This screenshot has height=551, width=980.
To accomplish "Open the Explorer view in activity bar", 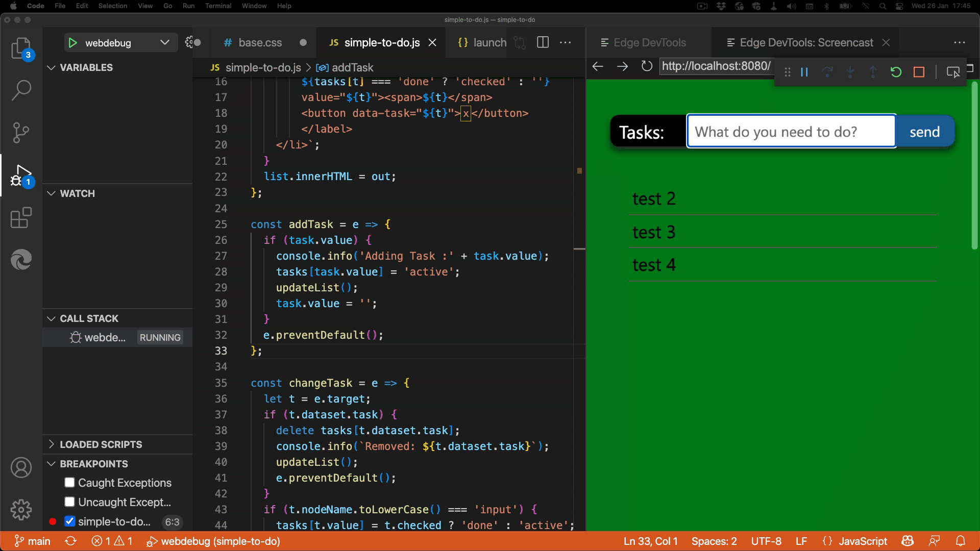I will (x=21, y=48).
